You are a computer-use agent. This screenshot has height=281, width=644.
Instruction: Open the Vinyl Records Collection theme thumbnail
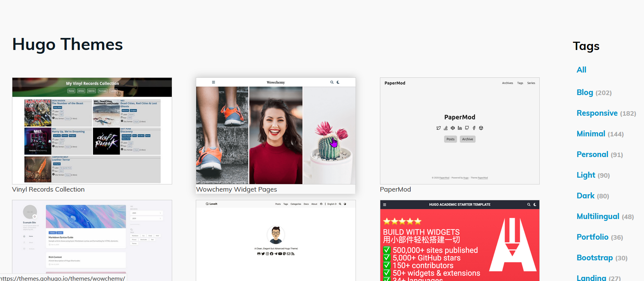(x=92, y=131)
